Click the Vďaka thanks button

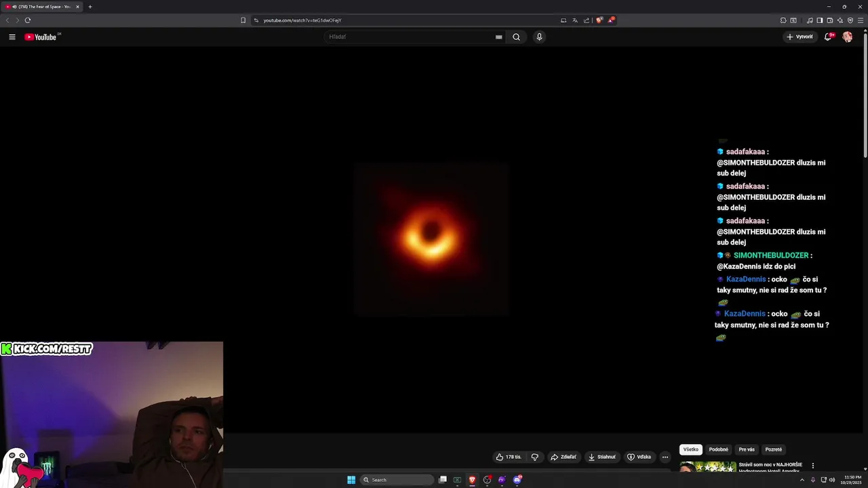(639, 457)
